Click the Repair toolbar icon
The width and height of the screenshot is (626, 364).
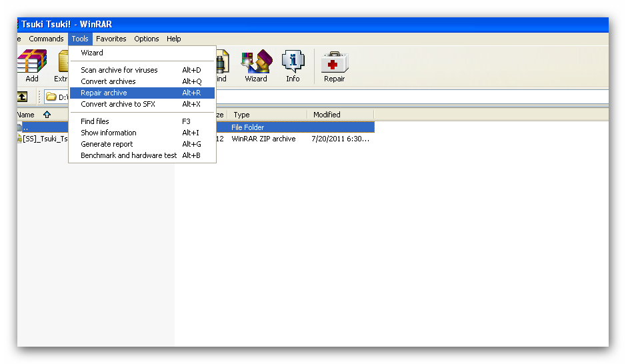[335, 66]
